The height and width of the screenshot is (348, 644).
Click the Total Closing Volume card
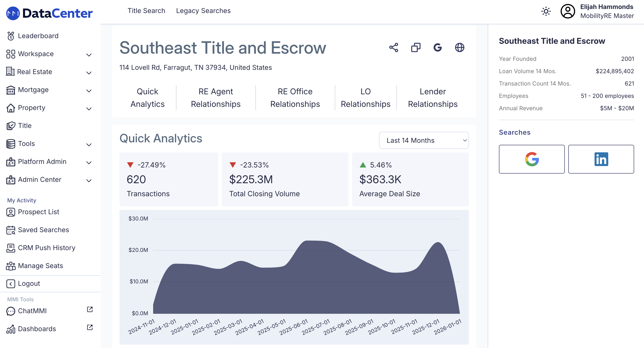pos(285,179)
